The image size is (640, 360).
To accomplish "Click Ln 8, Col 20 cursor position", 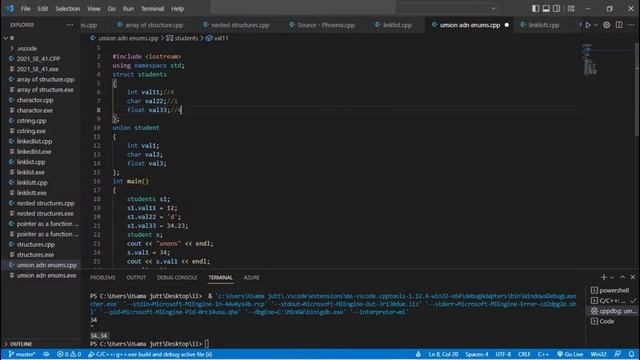I will pyautogui.click(x=443, y=354).
